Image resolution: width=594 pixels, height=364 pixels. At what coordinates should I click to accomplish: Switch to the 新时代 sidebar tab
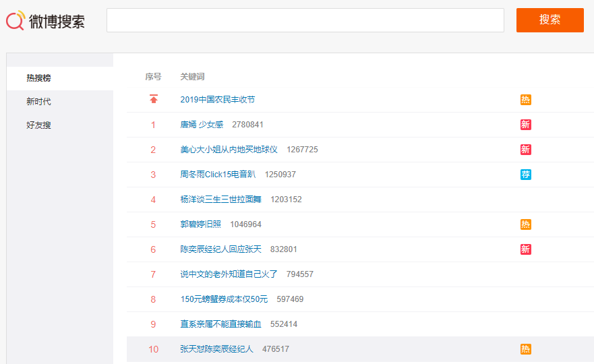39,102
